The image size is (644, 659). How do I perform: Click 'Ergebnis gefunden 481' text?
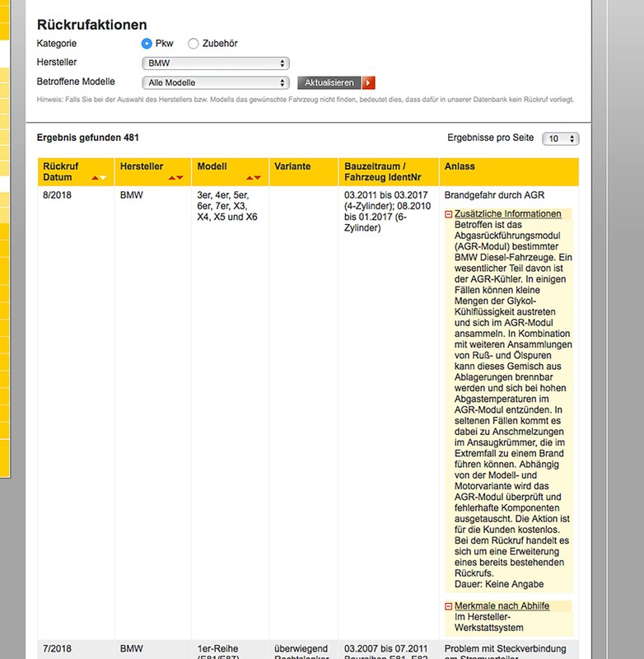pyautogui.click(x=88, y=138)
